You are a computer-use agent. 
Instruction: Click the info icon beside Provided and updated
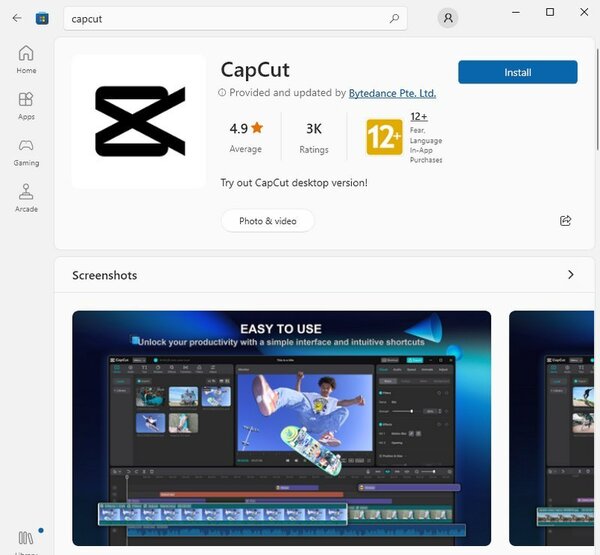222,93
